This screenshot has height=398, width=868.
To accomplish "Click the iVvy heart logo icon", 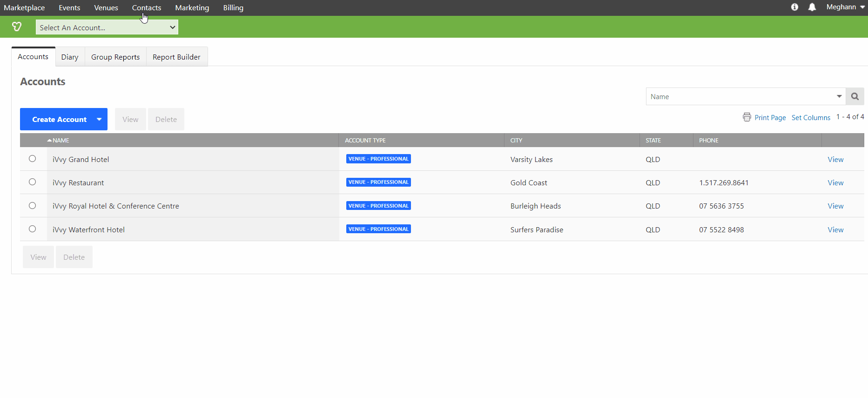I will pyautogui.click(x=17, y=27).
